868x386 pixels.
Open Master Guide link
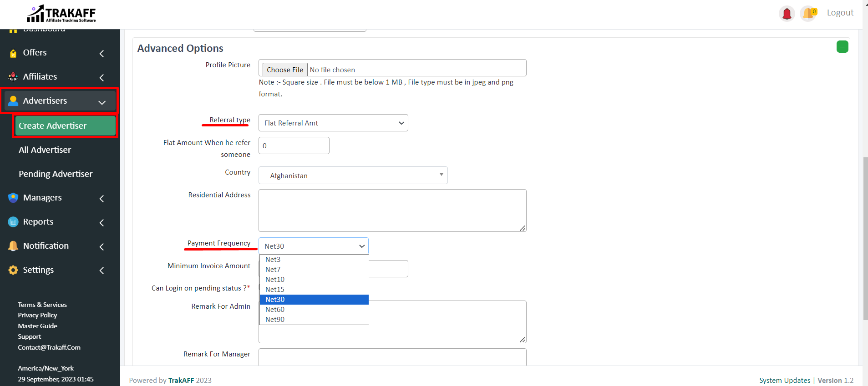[37, 326]
